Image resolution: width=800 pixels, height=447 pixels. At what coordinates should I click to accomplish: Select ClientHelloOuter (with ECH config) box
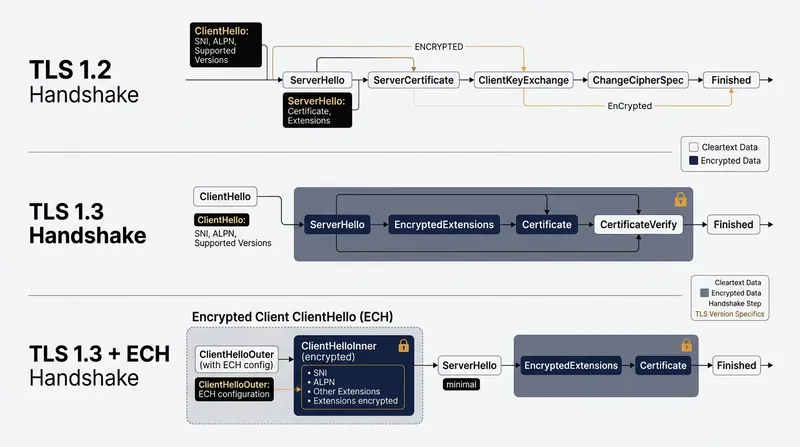click(x=237, y=359)
